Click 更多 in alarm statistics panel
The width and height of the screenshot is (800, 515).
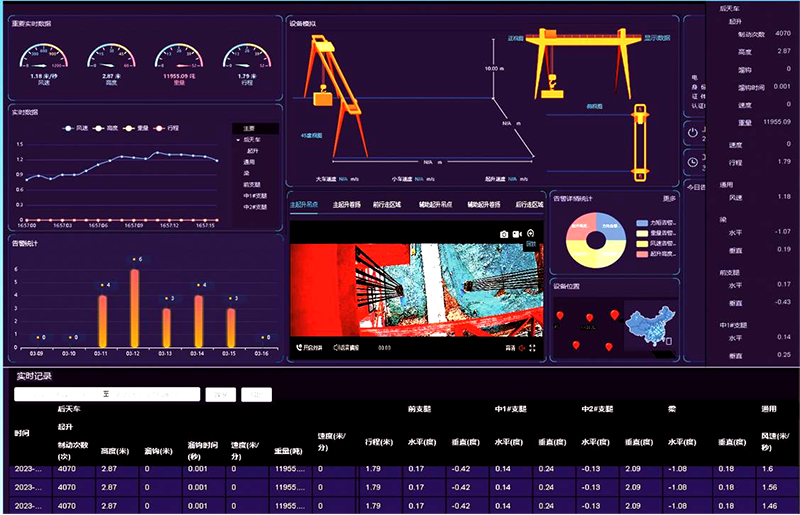click(669, 198)
